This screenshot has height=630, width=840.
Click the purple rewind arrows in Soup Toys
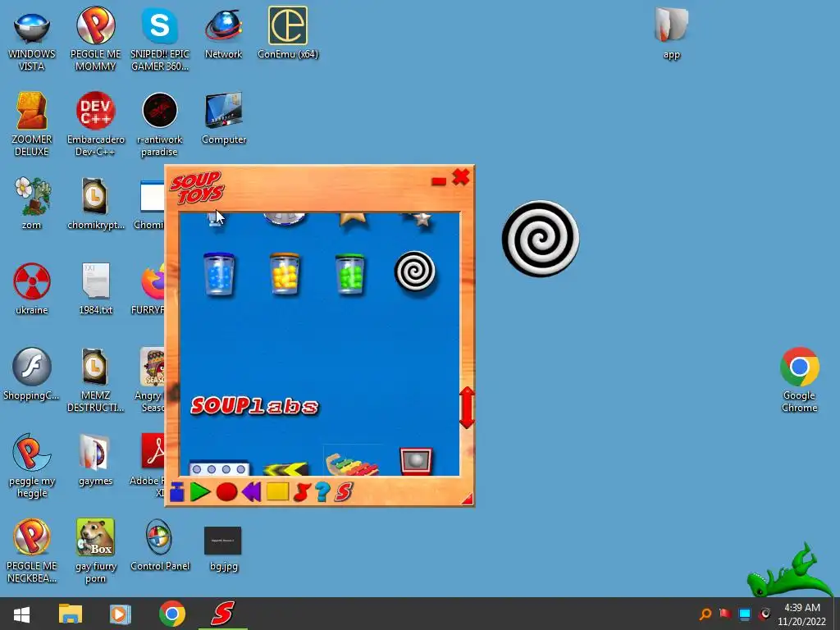coord(251,492)
